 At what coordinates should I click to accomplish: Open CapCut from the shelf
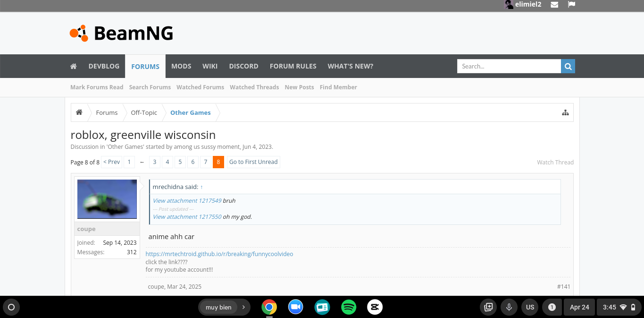pos(375,307)
